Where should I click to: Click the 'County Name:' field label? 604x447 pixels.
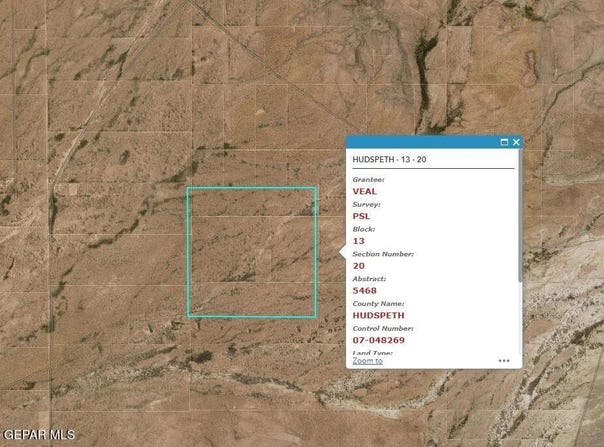point(378,304)
